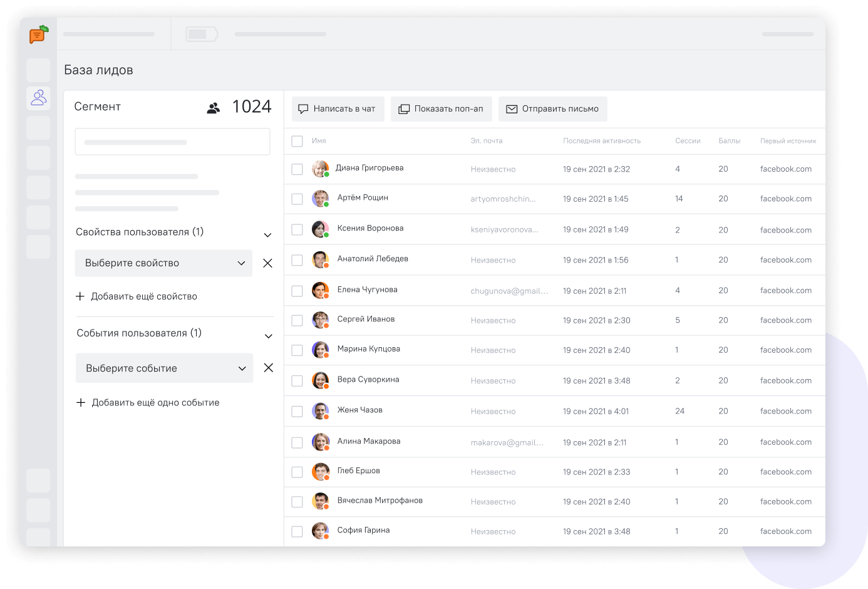This screenshot has height=589, width=868.
Task: Click 'Отправить письмо' button
Action: point(552,109)
